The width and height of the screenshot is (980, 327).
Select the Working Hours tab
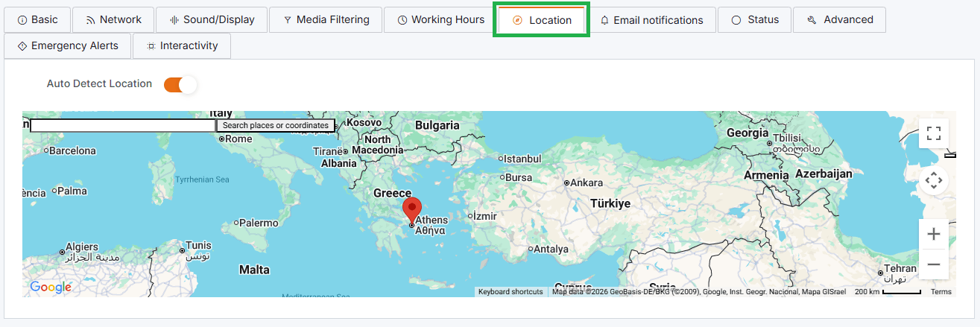440,20
